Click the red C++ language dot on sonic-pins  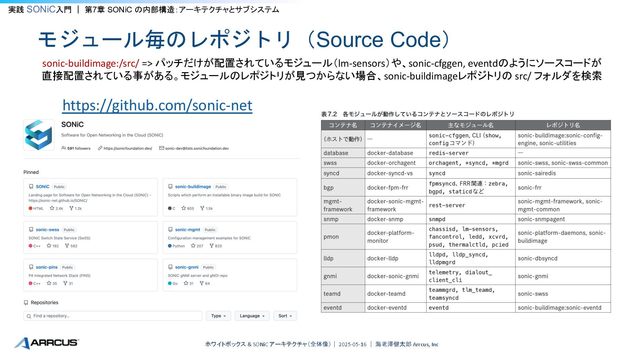[x=31, y=284]
